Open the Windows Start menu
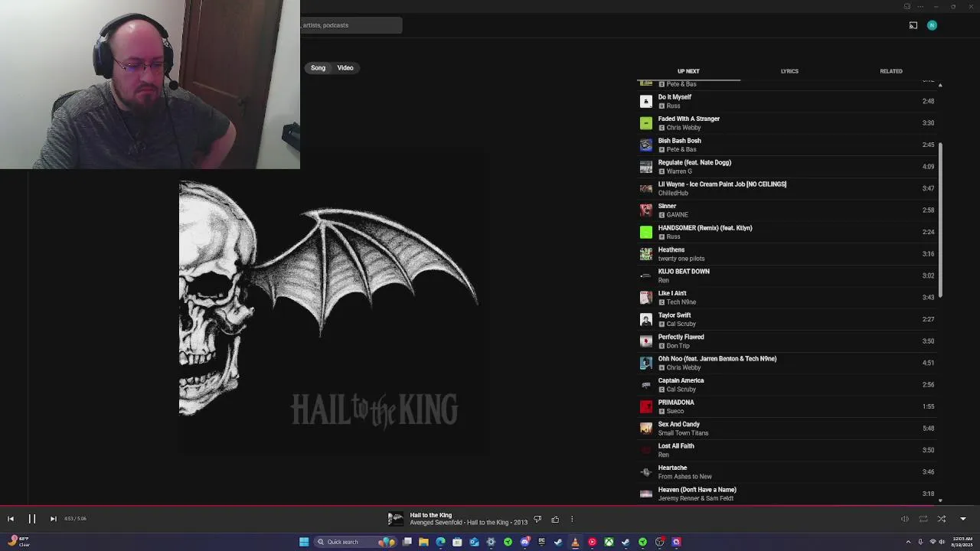 [304, 542]
